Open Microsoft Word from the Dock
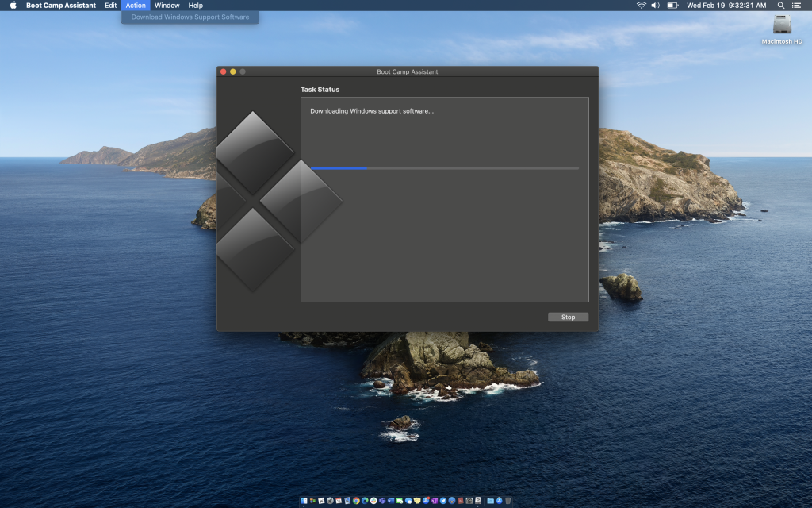This screenshot has height=508, width=812. tap(391, 501)
